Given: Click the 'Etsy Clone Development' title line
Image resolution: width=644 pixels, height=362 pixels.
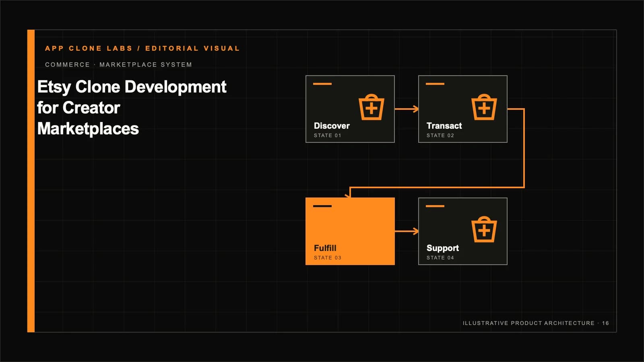Looking at the screenshot, I should coord(132,87).
